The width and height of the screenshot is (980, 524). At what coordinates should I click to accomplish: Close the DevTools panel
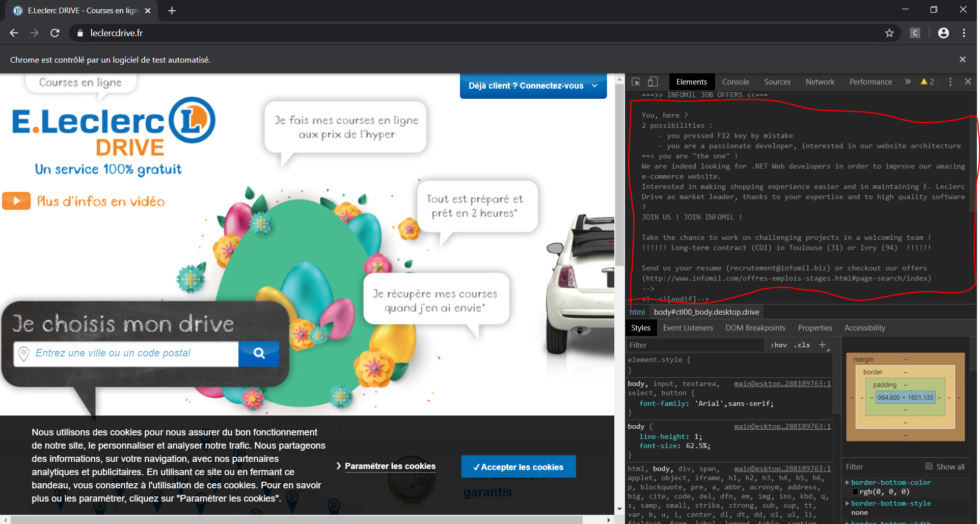pyautogui.click(x=968, y=81)
